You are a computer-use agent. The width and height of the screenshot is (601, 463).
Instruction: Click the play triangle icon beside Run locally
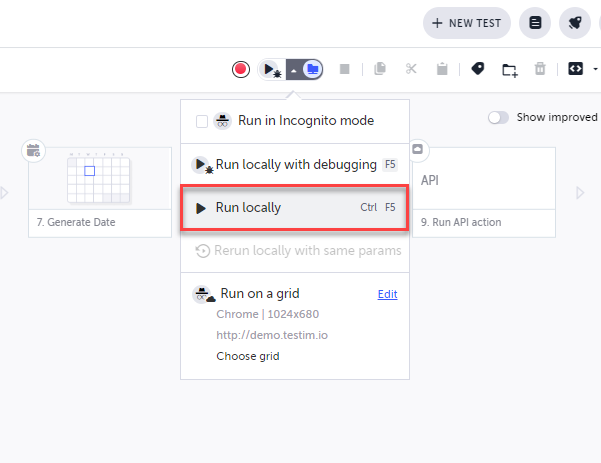(x=201, y=208)
